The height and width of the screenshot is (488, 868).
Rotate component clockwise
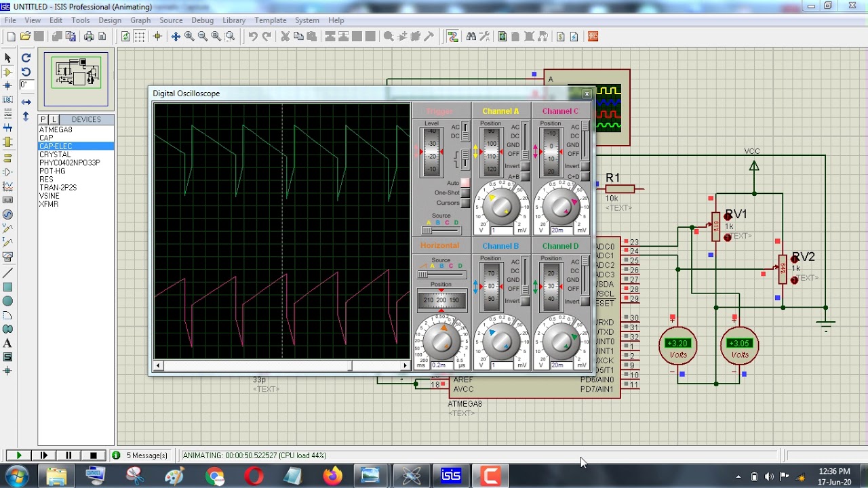click(x=26, y=58)
